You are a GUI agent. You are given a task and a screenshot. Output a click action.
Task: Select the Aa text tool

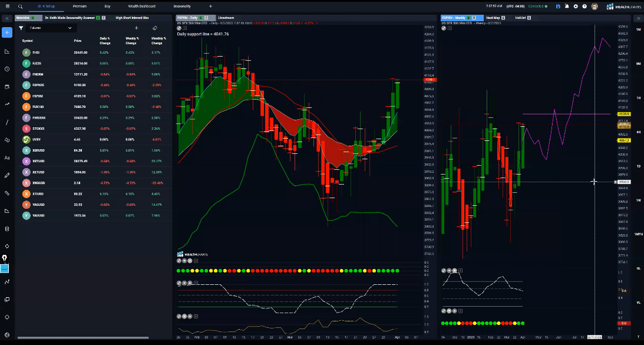coord(7,157)
